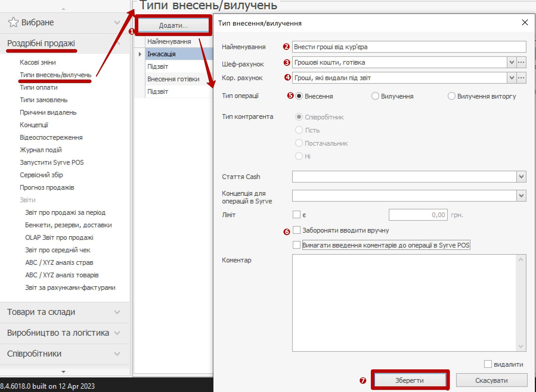
Task: Open Касові зміни menu item
Action: (38, 62)
